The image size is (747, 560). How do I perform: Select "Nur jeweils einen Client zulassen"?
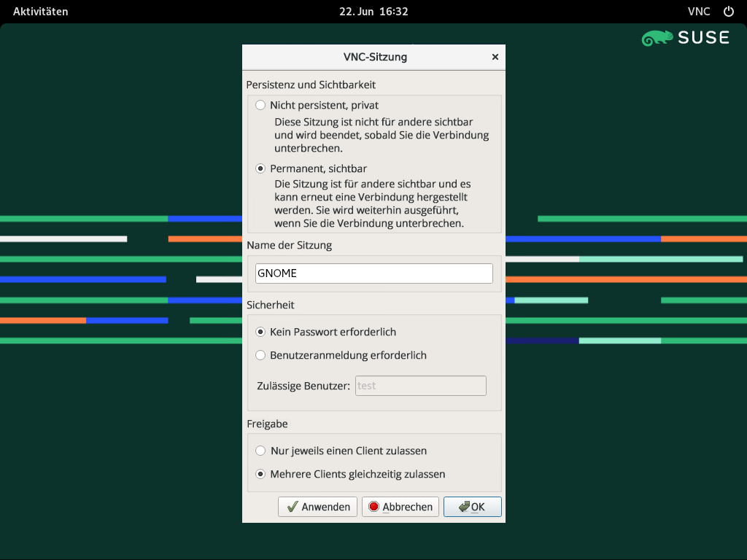[260, 451]
